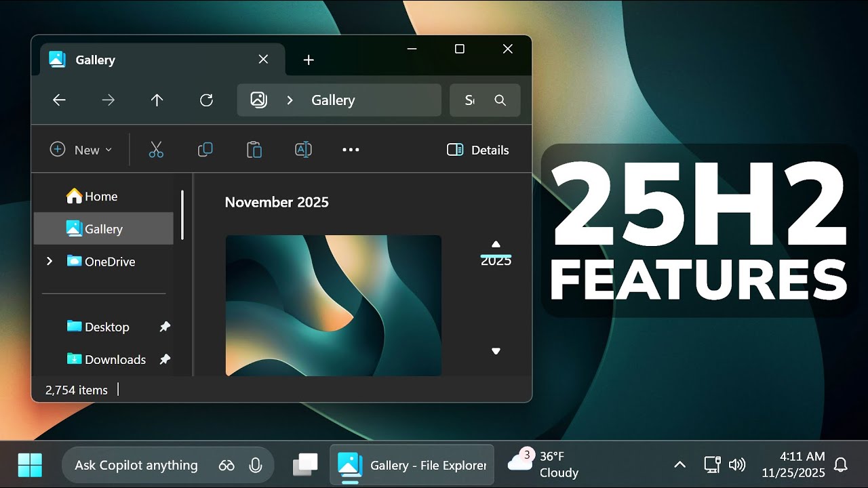868x488 pixels.
Task: Click the volume speaker icon
Action: click(737, 465)
